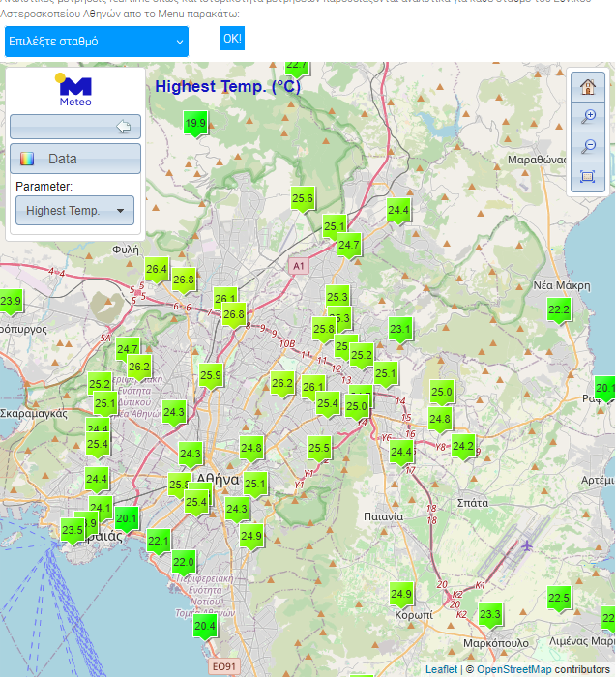
Task: Open the Data section button
Action: [x=75, y=159]
